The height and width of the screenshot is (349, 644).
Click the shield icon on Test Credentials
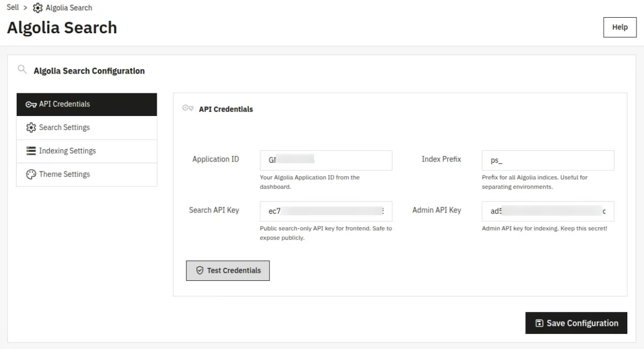(200, 271)
